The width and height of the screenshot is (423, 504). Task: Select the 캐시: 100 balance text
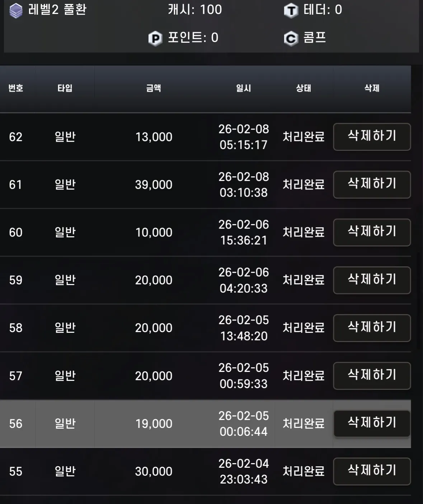tap(195, 10)
